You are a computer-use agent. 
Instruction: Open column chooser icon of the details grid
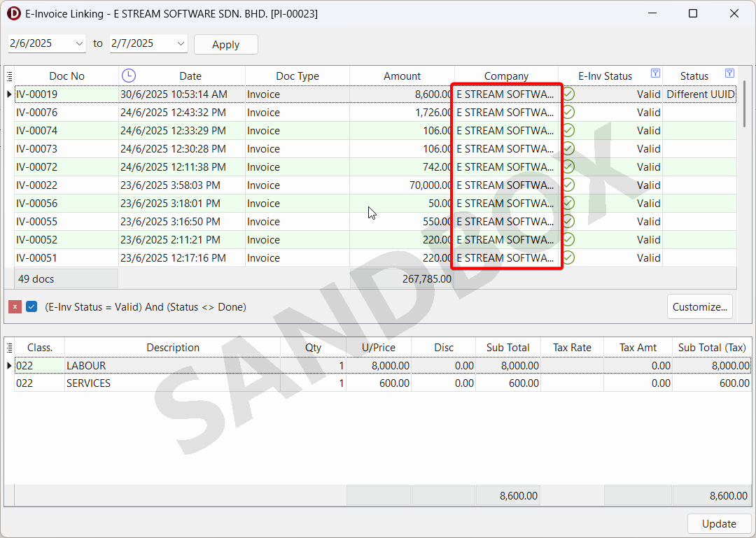click(x=9, y=347)
